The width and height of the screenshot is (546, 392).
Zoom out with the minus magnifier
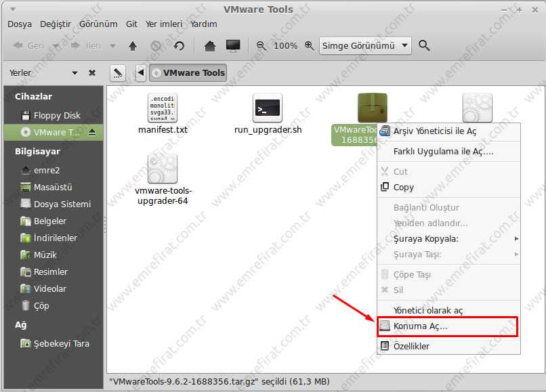(261, 46)
